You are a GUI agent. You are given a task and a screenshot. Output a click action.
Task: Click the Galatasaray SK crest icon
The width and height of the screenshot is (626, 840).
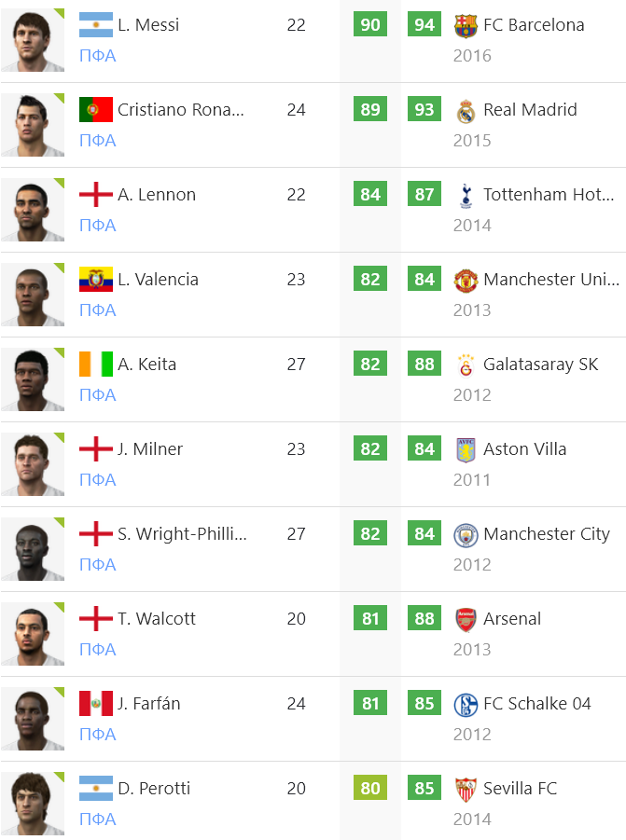coord(466,365)
